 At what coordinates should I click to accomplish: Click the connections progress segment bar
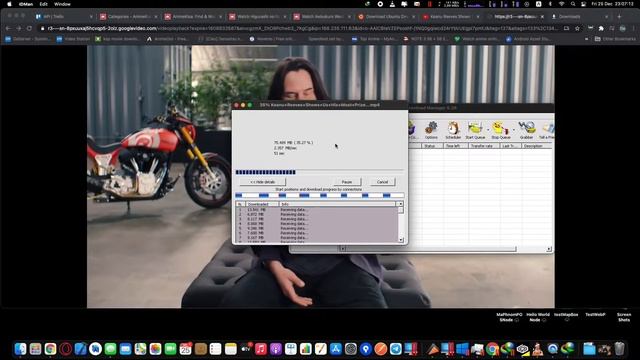[x=320, y=196]
